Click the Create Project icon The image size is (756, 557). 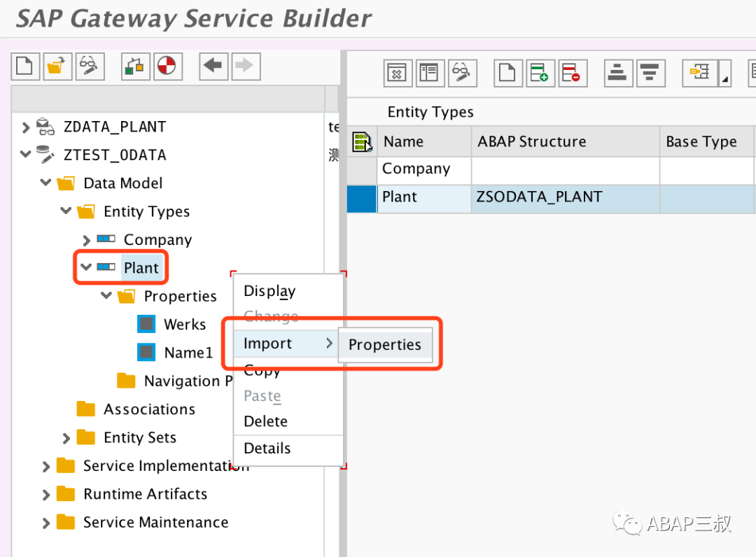(x=25, y=66)
